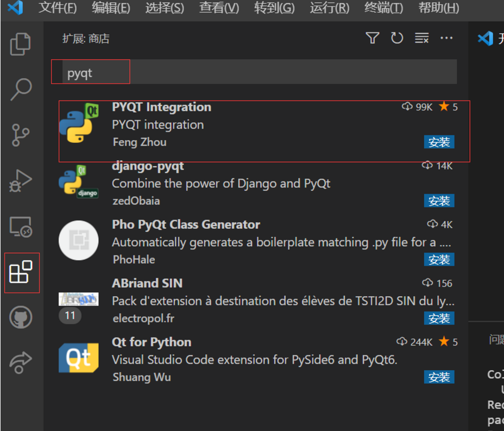504x431 pixels.
Task: Open the Live Share icon in activity bar
Action: (x=21, y=363)
